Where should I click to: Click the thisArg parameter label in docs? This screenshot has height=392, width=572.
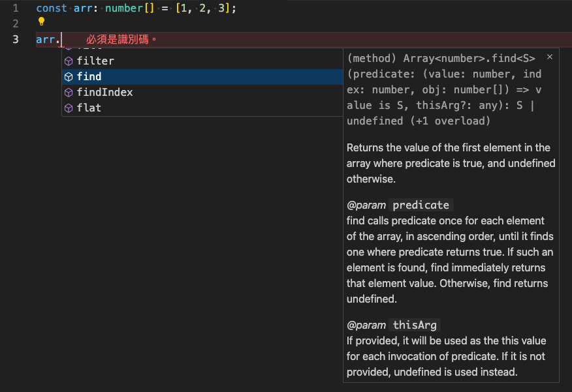click(415, 325)
